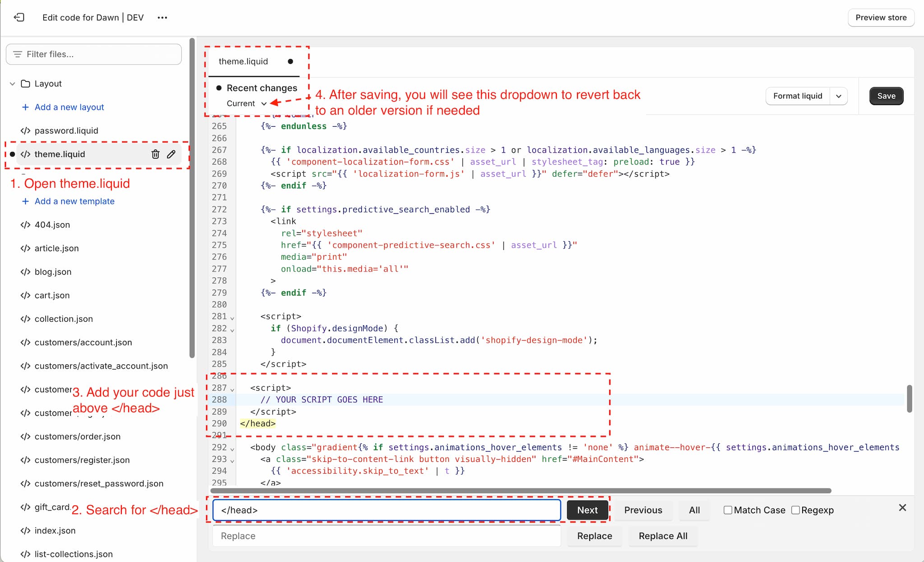Click the plus icon for new layout

pyautogui.click(x=25, y=107)
